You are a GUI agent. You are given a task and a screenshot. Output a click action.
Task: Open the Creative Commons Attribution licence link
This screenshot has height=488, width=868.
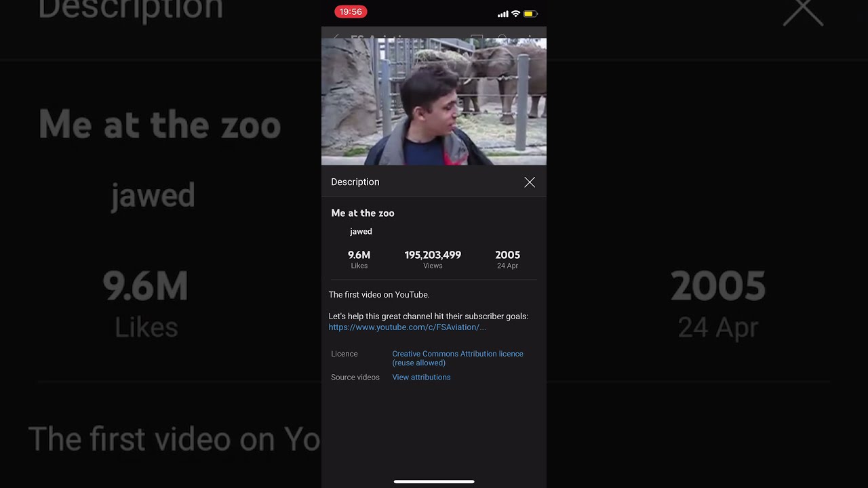458,358
